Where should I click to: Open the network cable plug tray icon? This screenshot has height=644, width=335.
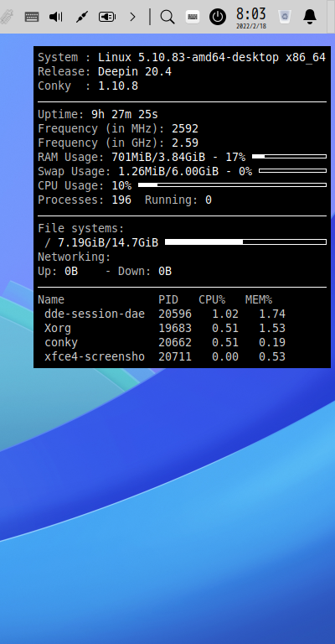[x=82, y=17]
